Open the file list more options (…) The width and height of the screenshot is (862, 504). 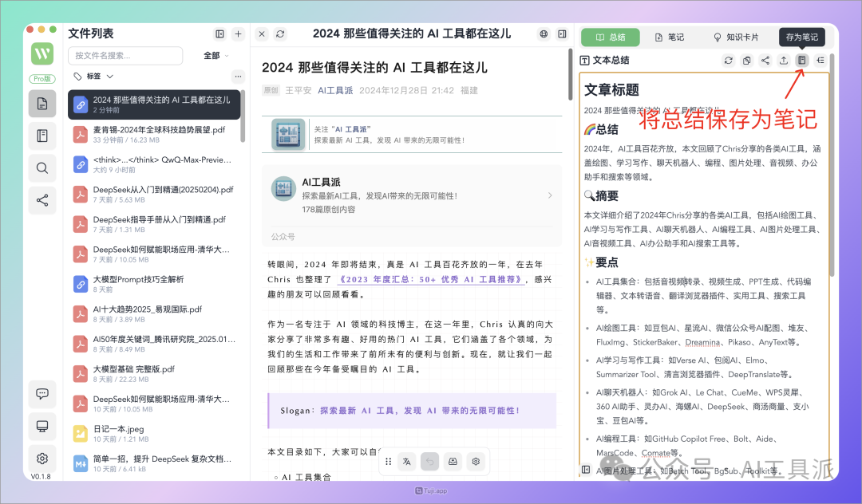[x=238, y=77]
